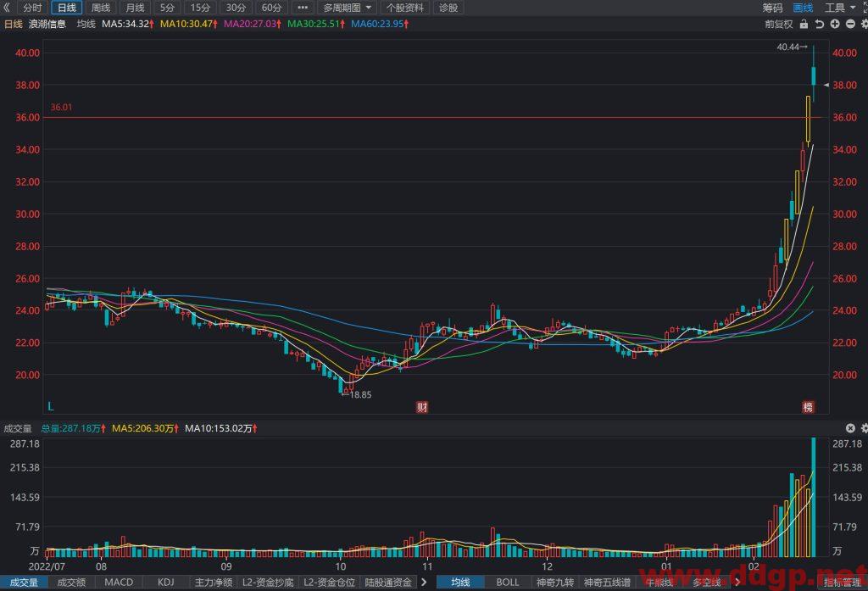Zoom in chart with plus icon
The width and height of the screenshot is (868, 591).
click(x=835, y=25)
